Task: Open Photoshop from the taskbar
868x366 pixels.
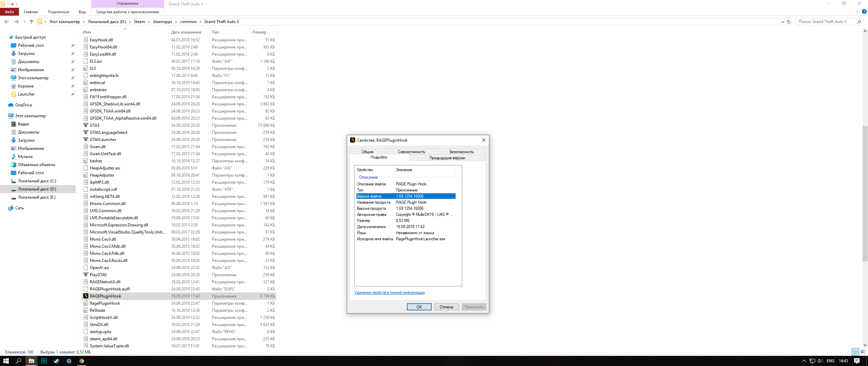Action: point(44,361)
